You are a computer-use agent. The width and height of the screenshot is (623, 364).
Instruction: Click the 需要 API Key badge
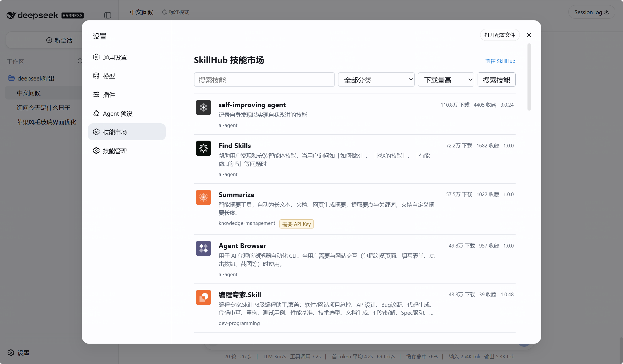[296, 224]
